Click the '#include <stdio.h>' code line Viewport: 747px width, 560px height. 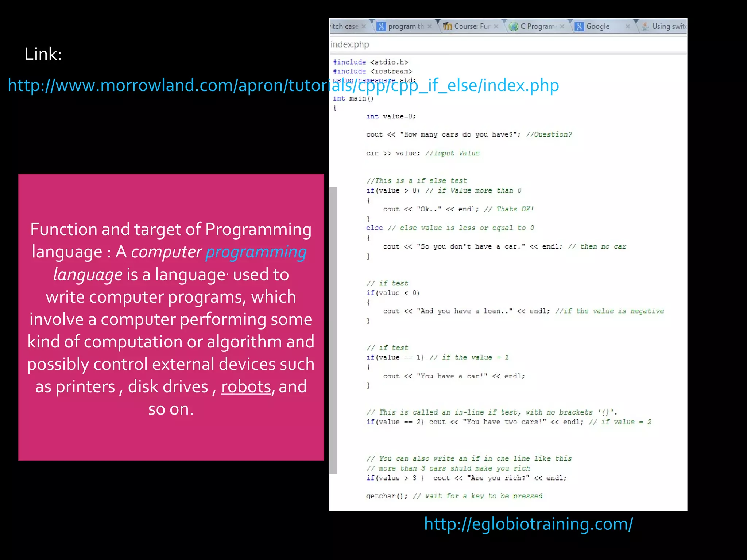click(370, 62)
